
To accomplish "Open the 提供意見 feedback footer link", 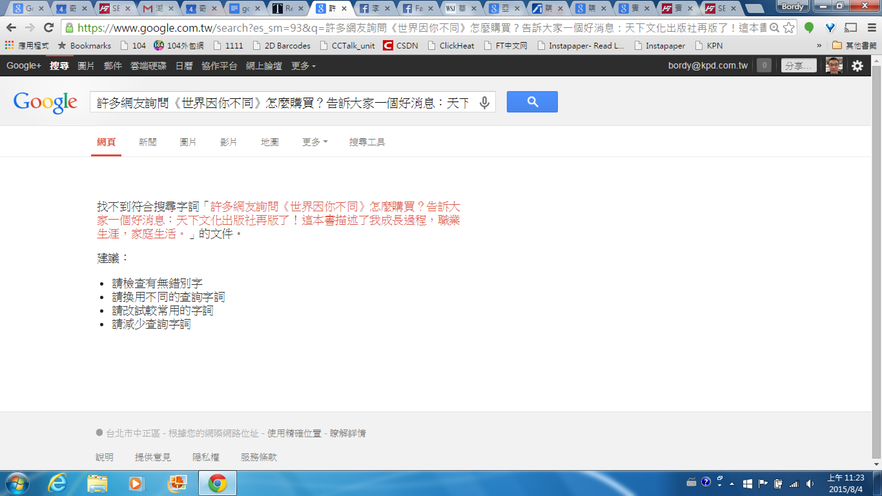I will [152, 457].
